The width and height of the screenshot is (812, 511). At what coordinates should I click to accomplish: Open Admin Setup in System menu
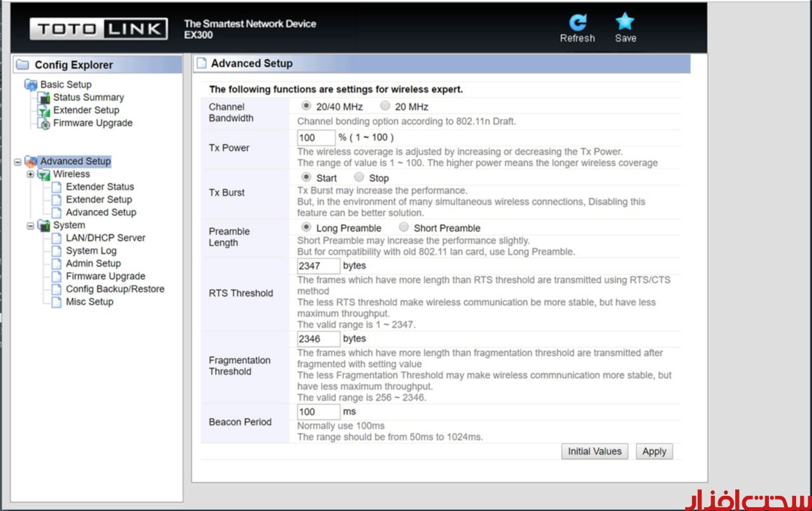[x=93, y=263]
